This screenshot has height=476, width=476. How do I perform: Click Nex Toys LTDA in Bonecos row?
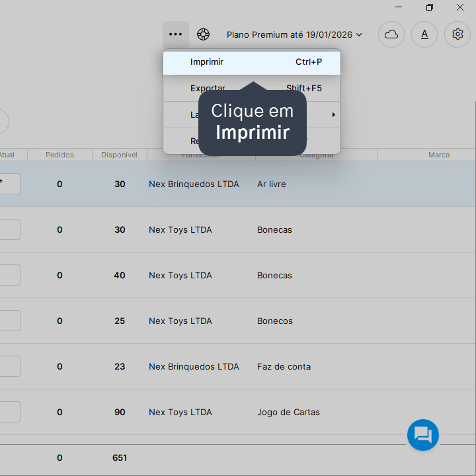(180, 321)
